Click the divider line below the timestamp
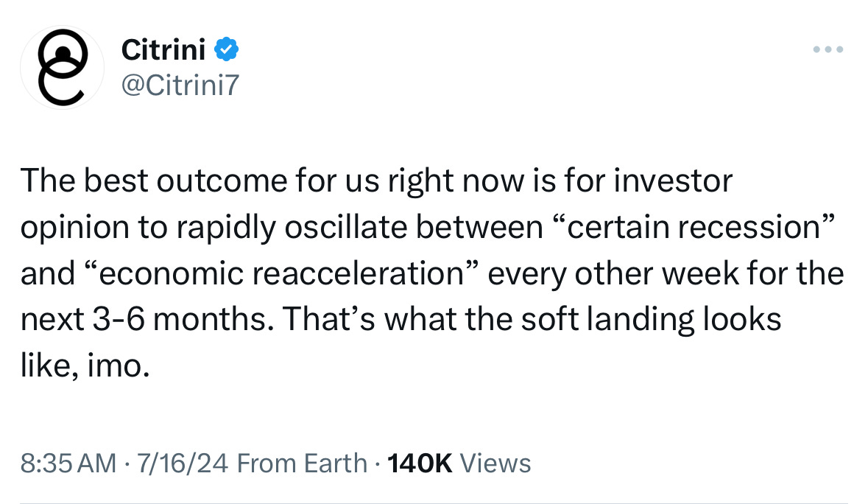 pos(434,503)
